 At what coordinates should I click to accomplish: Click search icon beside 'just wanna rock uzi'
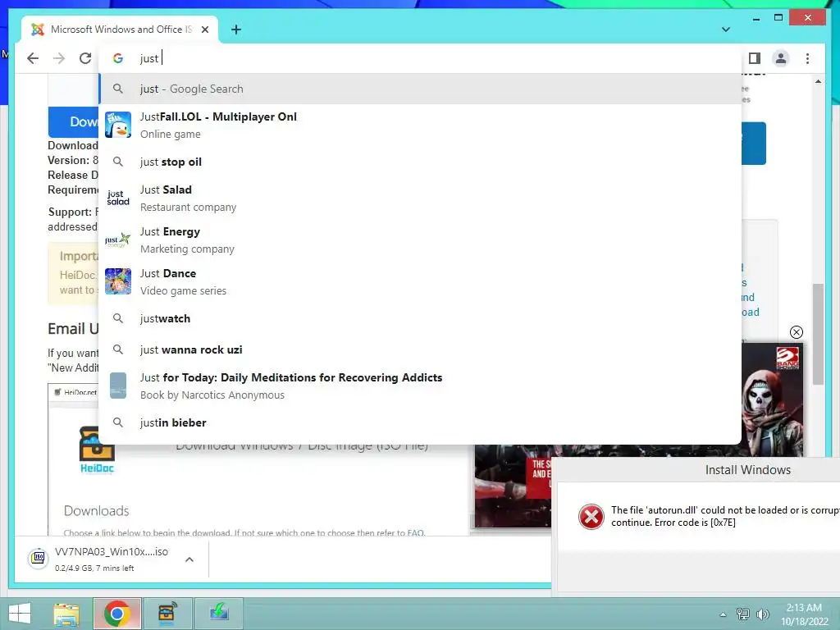click(x=118, y=349)
